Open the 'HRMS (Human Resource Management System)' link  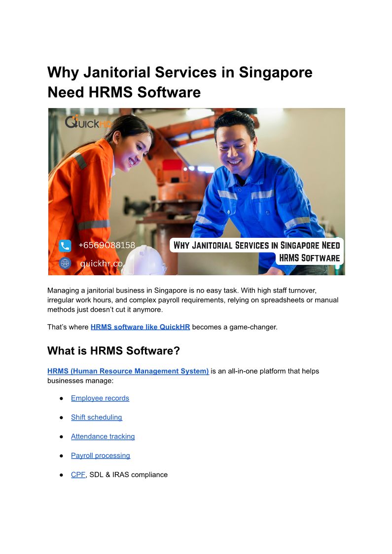[x=128, y=371]
